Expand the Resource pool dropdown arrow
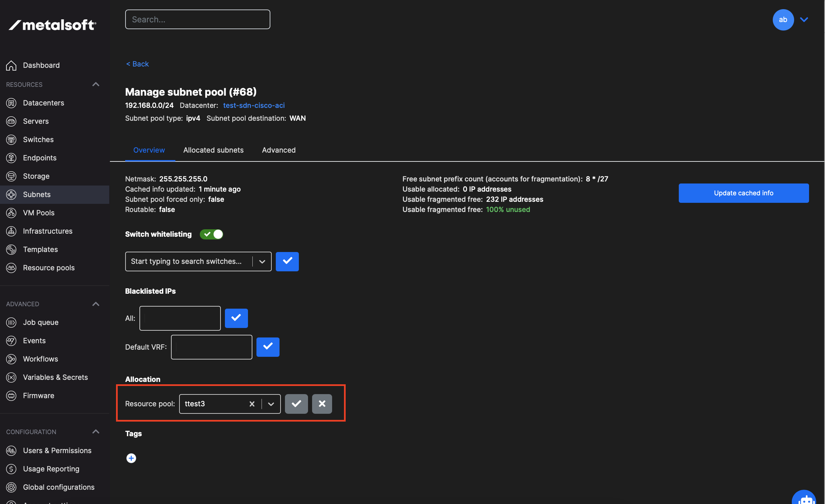 pos(271,404)
